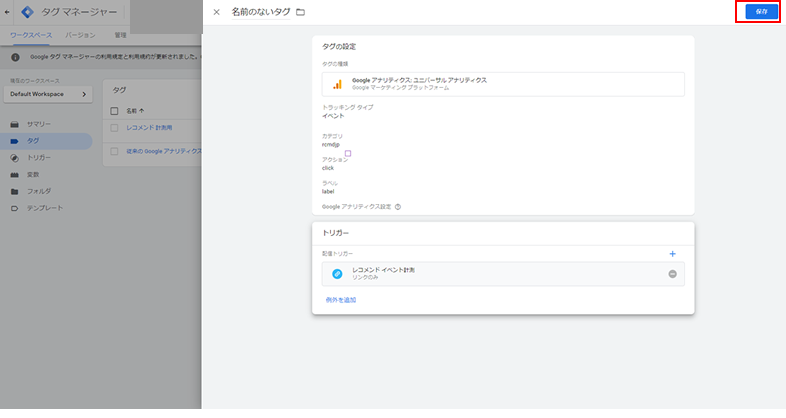
Task: Click the ラベル value label
Action: click(x=328, y=191)
